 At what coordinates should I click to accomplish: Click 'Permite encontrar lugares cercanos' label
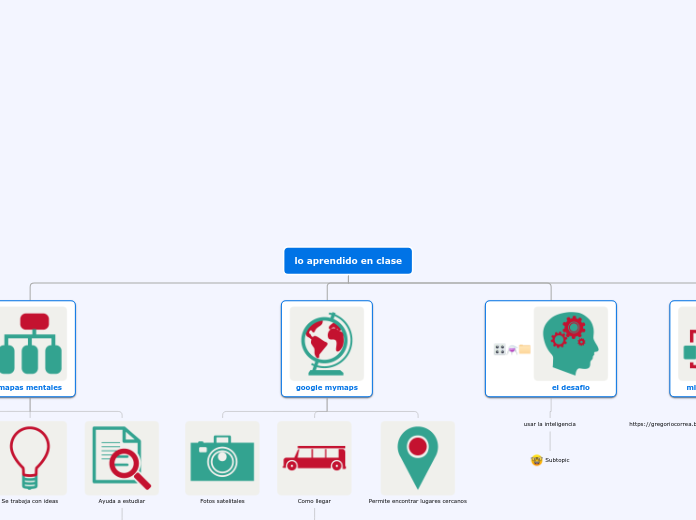418,501
